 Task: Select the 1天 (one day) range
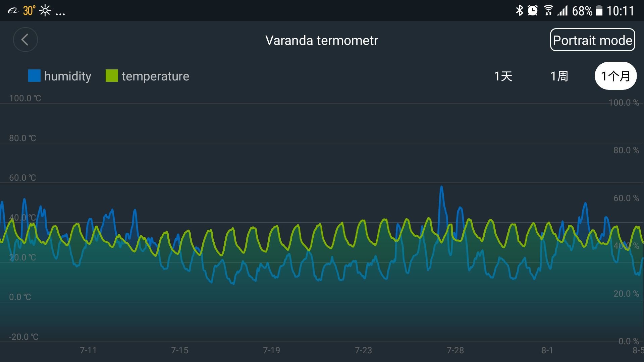click(503, 76)
